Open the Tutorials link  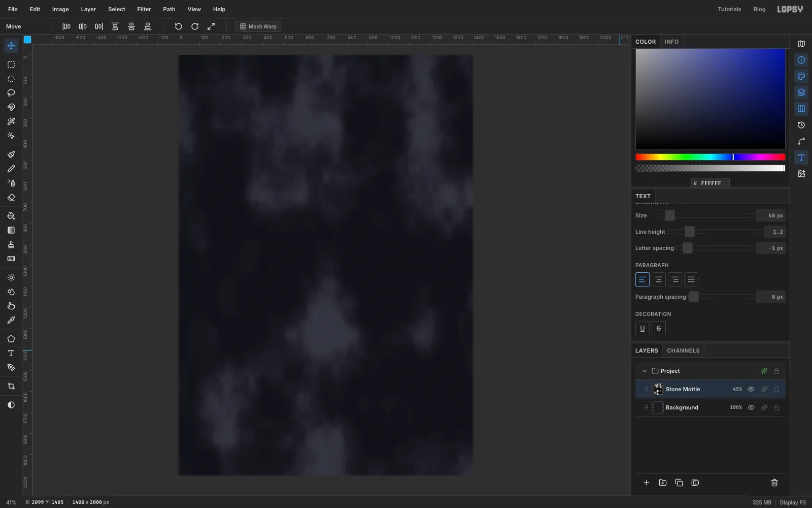[729, 9]
